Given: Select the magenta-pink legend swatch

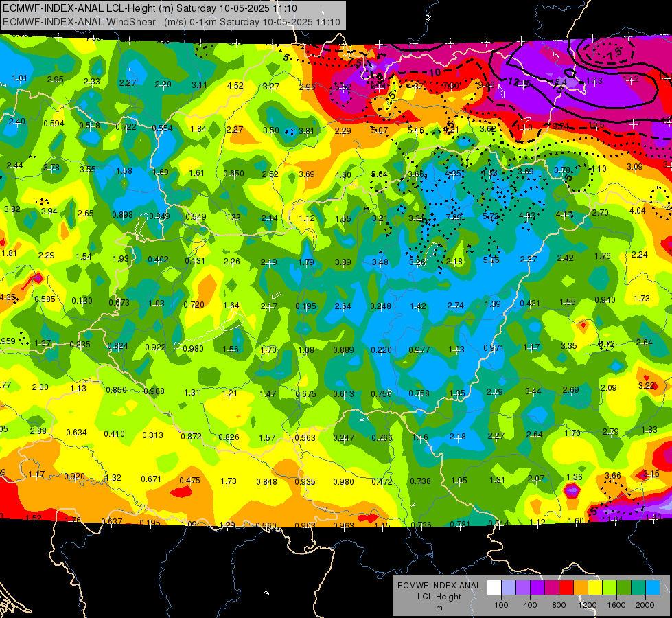Looking at the screenshot, I should tap(552, 588).
